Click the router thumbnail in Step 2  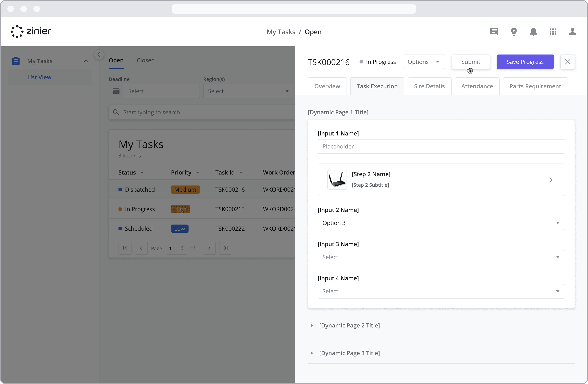tap(337, 180)
